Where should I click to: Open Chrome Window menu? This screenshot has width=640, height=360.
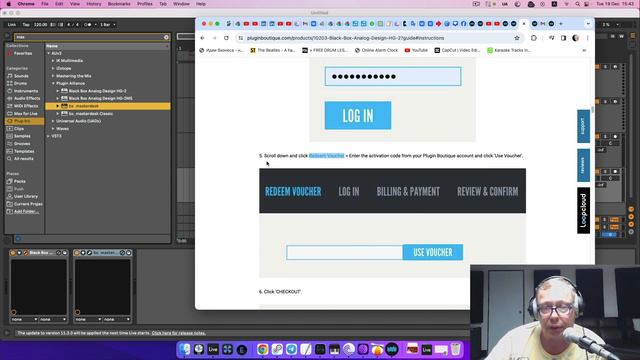click(181, 4)
